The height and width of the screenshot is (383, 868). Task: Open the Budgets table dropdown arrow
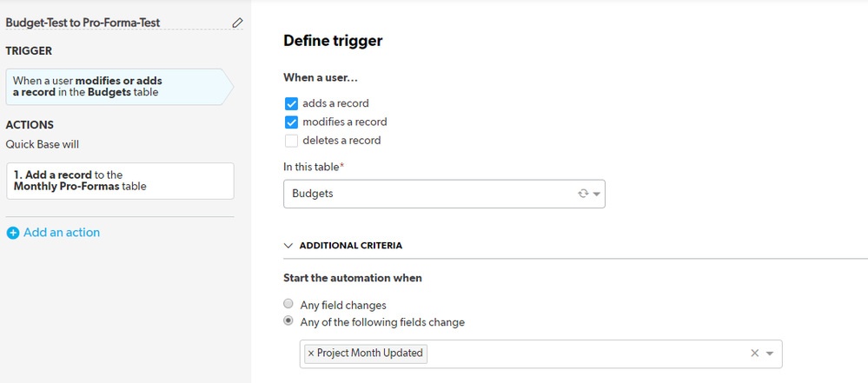tap(597, 195)
